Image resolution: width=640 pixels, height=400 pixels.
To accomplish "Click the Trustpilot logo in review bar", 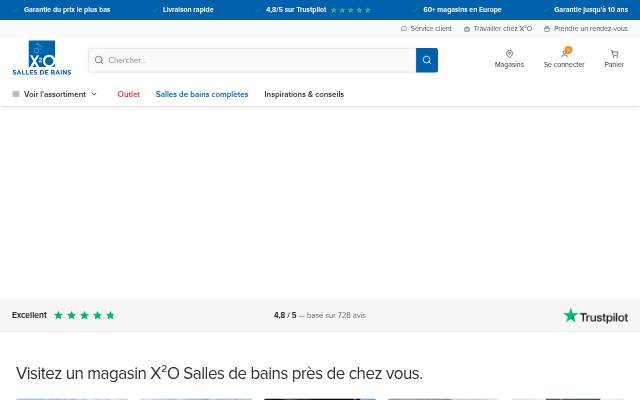I will [x=596, y=316].
